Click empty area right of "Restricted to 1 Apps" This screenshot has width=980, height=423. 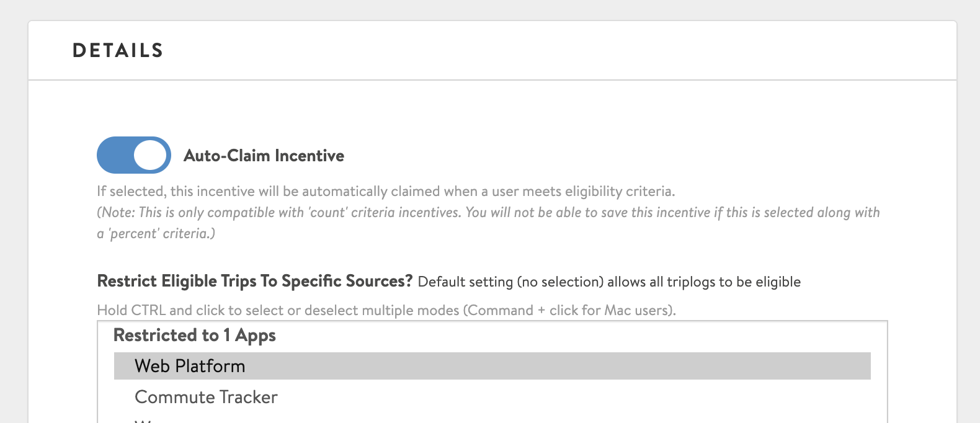pos(558,336)
